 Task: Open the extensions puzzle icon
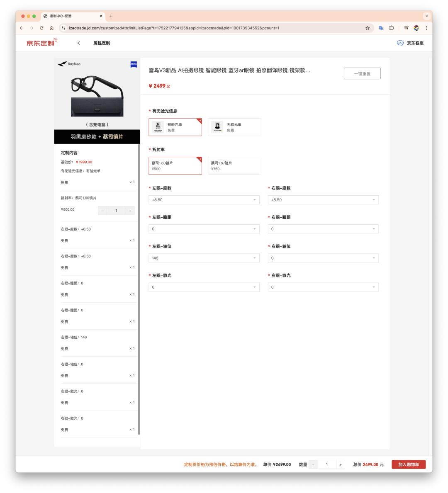(x=392, y=28)
